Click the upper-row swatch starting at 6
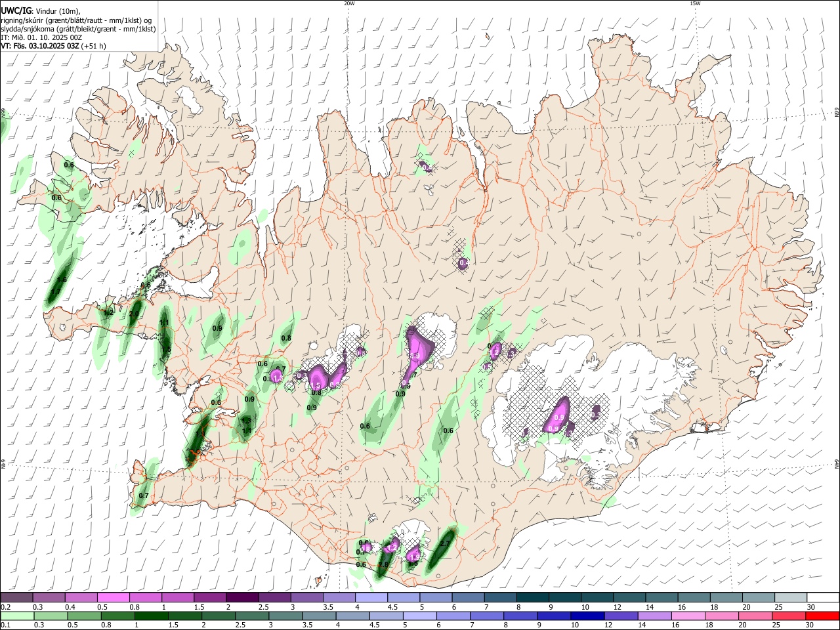 [x=469, y=597]
